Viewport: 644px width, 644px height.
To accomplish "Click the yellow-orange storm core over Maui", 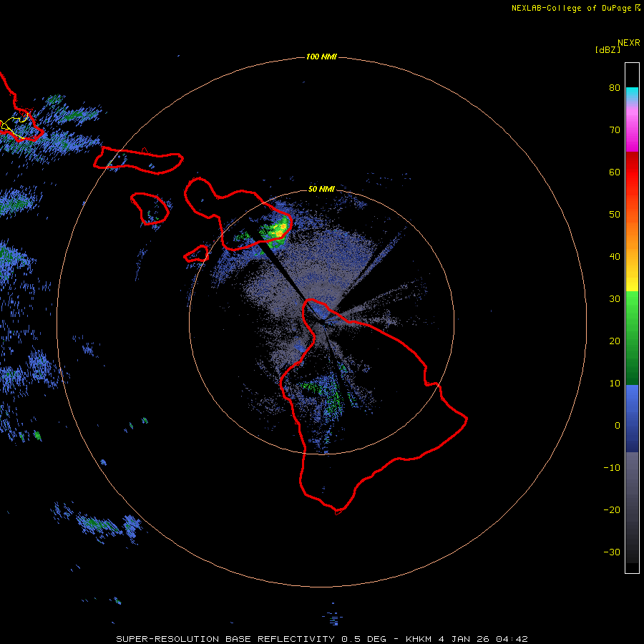I will point(279,230).
